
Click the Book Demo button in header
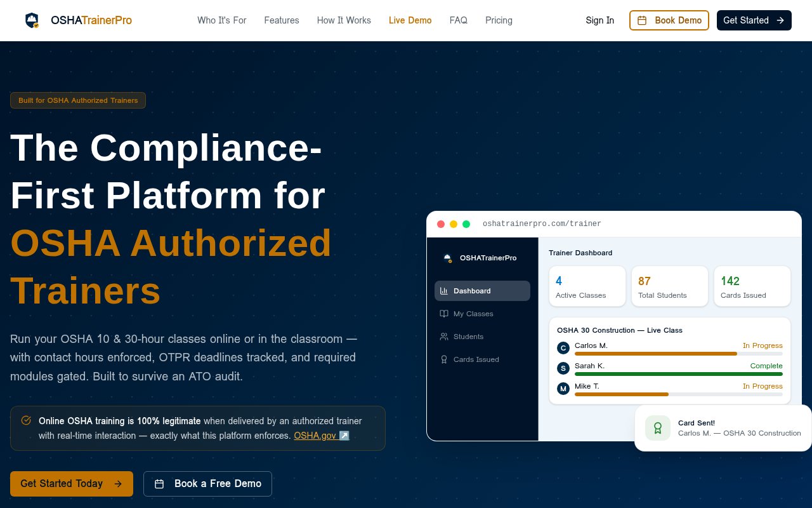click(669, 20)
